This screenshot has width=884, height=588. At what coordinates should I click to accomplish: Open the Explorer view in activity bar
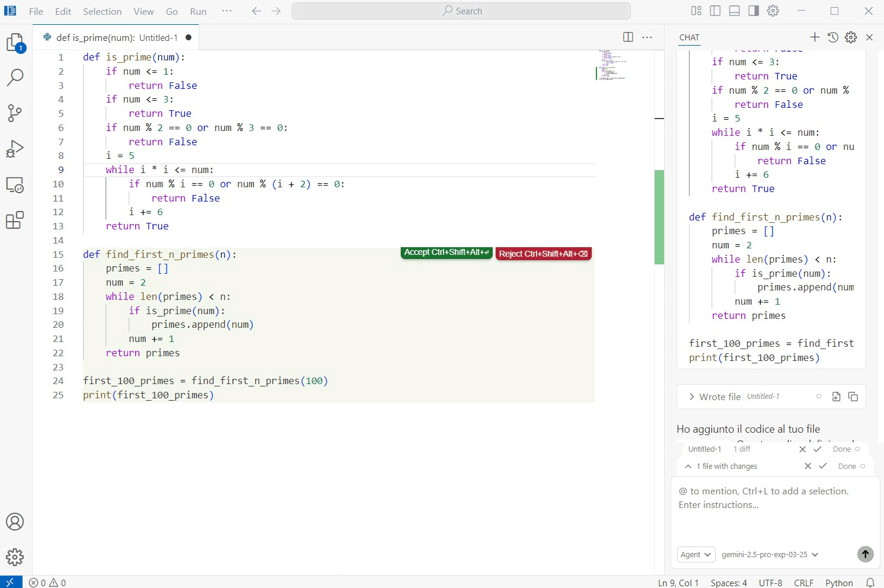tap(15, 43)
